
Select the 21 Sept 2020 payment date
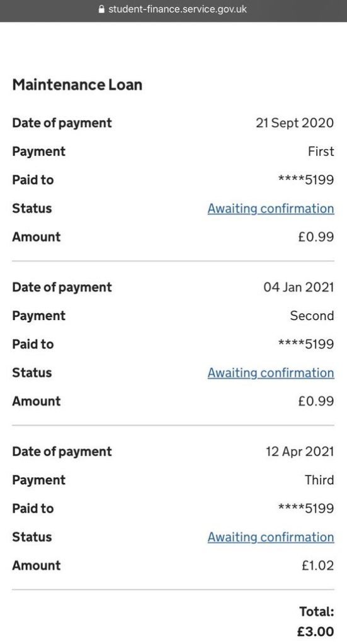tap(295, 123)
